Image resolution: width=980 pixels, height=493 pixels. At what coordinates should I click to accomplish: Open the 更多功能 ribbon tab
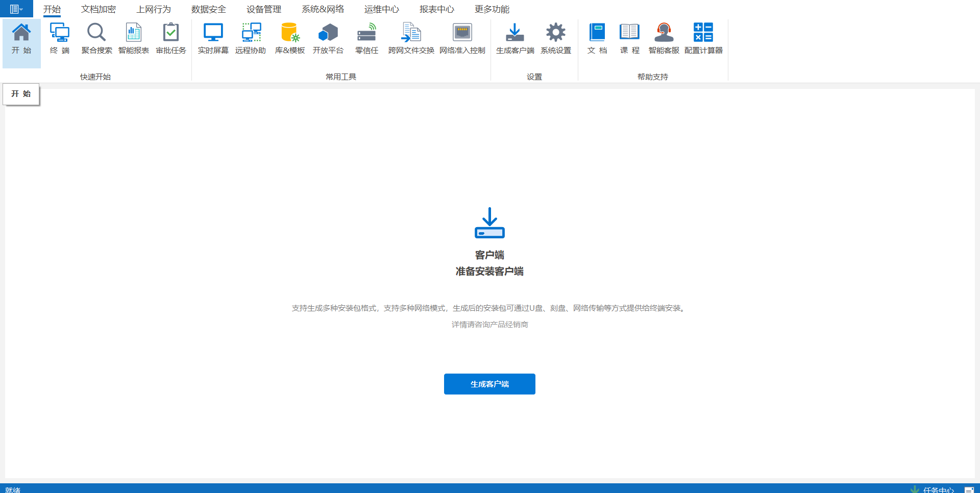point(492,9)
